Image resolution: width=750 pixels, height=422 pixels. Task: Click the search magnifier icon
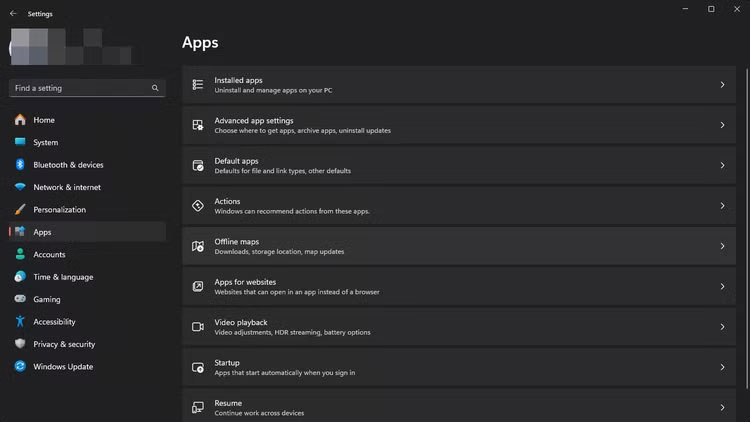155,88
